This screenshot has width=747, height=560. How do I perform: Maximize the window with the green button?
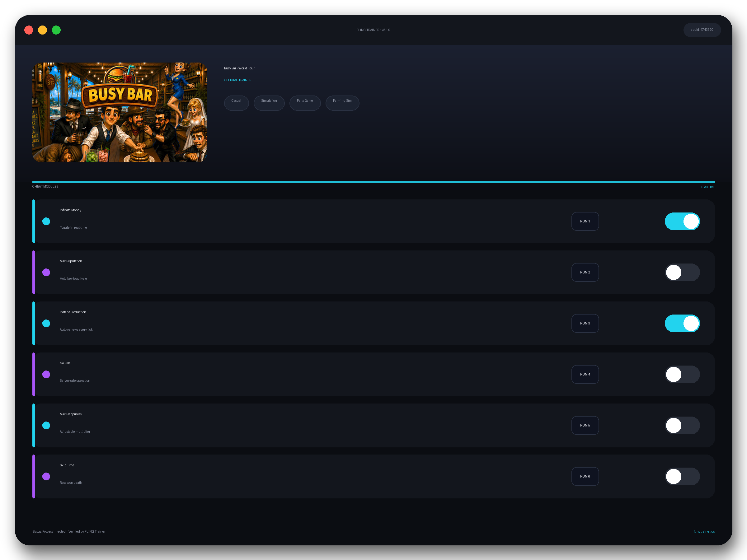coord(56,30)
